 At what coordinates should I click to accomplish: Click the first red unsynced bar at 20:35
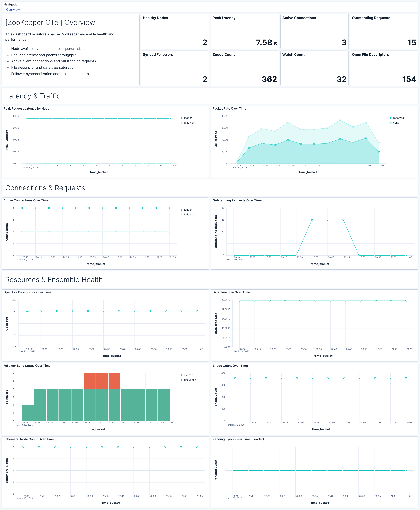pos(90,381)
